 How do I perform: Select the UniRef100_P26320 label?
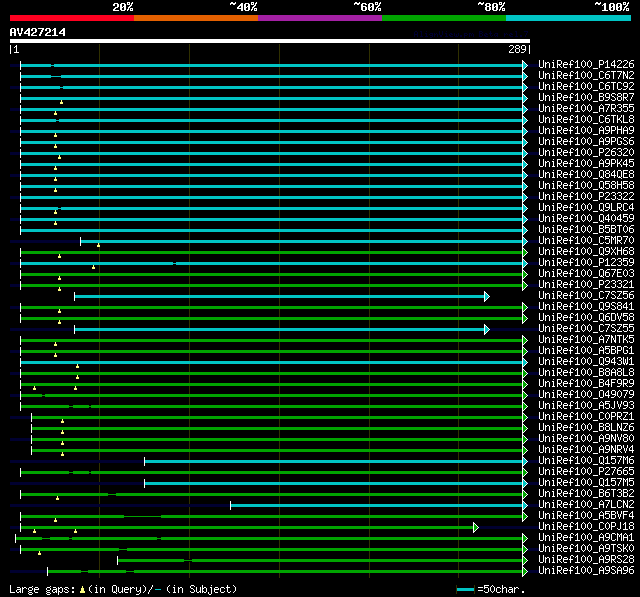tap(586, 153)
